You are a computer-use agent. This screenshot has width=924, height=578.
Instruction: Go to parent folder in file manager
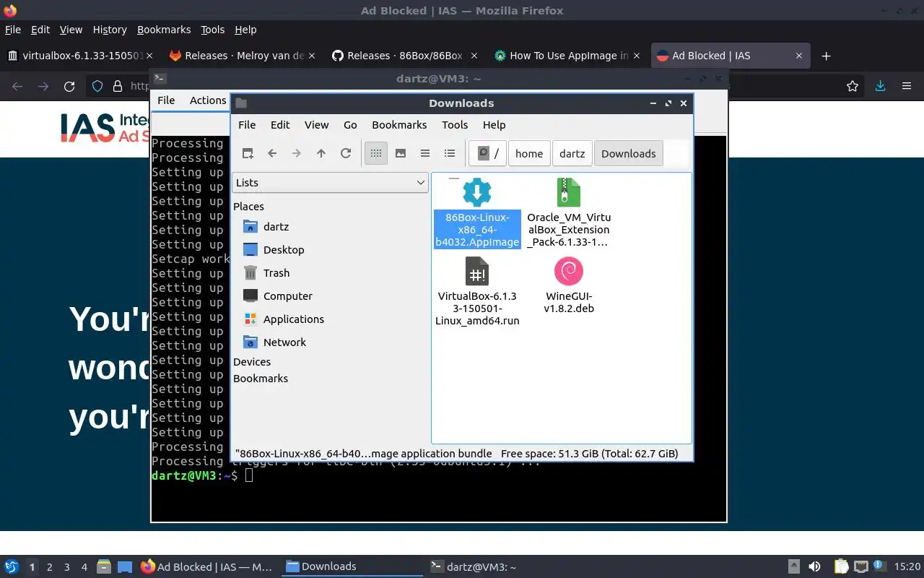[x=321, y=153]
